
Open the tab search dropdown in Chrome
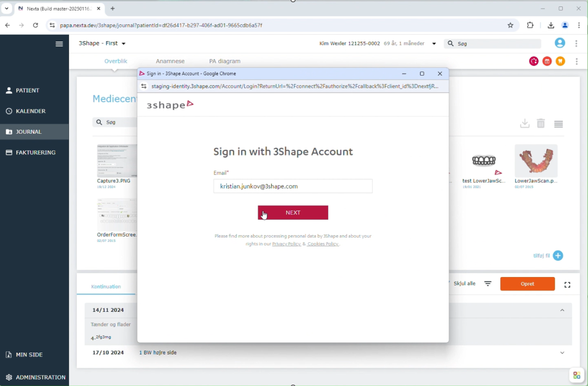coord(6,8)
